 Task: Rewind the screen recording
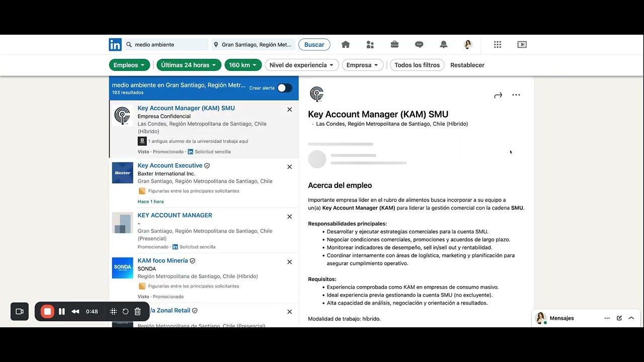click(75, 312)
